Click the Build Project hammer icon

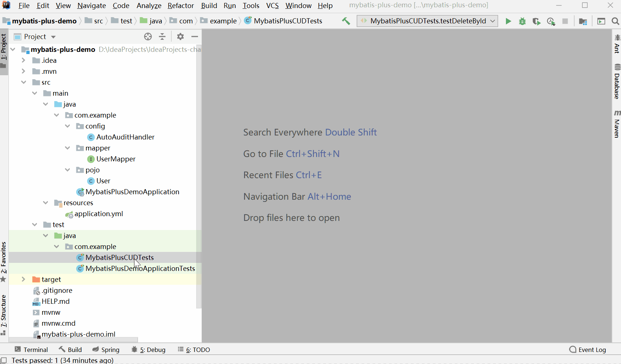(346, 21)
